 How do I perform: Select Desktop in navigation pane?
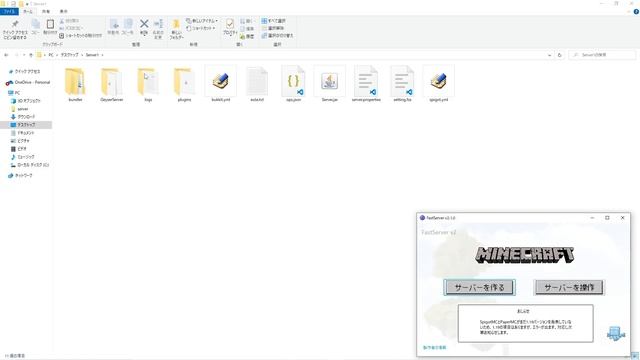click(26, 124)
